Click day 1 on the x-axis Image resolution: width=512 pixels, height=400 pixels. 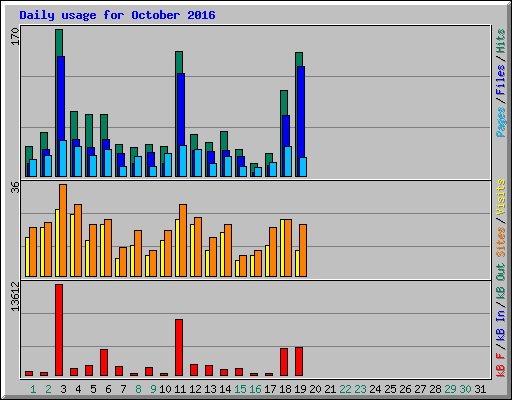pyautogui.click(x=33, y=389)
